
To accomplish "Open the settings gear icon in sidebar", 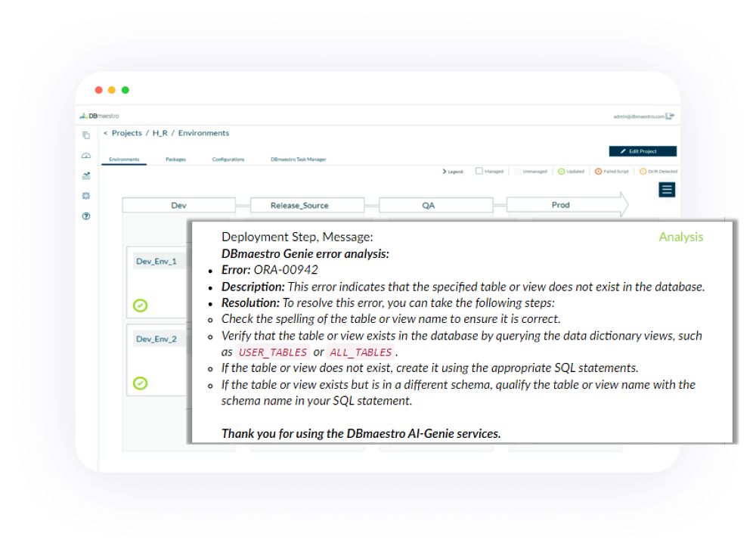I will 86,196.
